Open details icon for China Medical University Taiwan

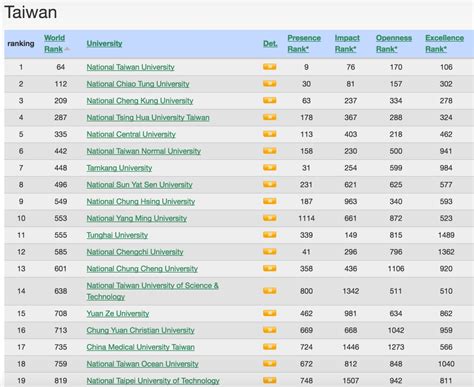[x=270, y=347]
